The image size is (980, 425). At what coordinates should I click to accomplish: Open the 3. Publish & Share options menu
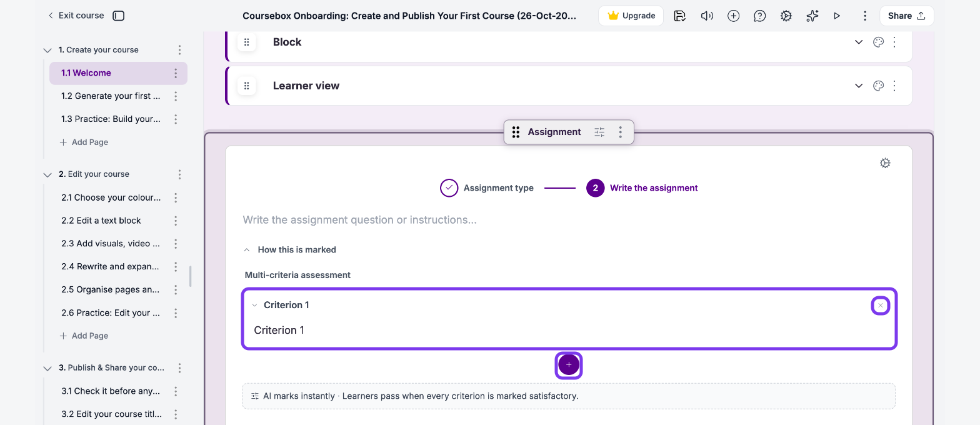(180, 368)
